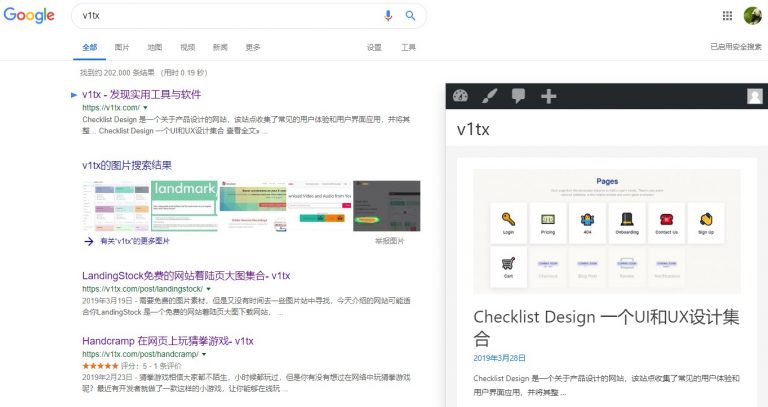Open Checklist Design 一个UI和UX设计集合 post title
The height and width of the screenshot is (407, 768).
coord(606,327)
